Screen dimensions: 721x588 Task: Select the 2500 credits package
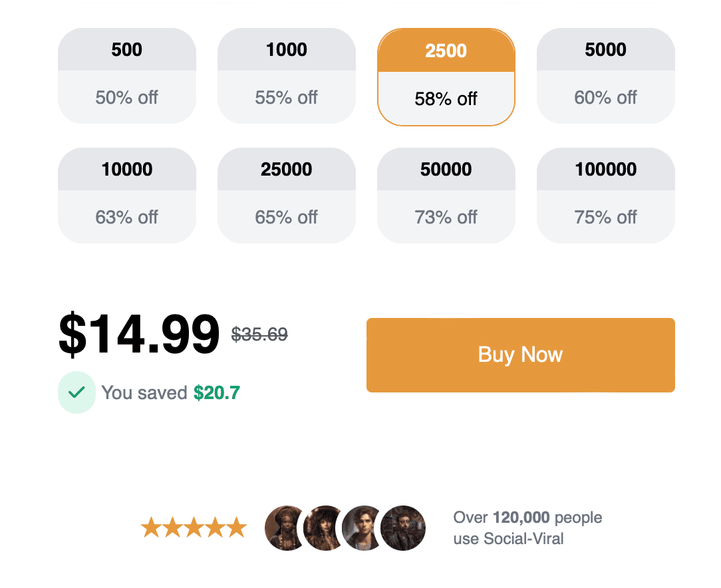(446, 75)
